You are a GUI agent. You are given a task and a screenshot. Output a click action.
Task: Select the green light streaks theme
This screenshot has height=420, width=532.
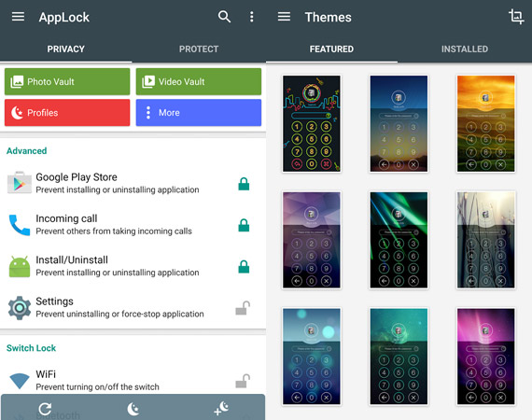click(x=399, y=240)
